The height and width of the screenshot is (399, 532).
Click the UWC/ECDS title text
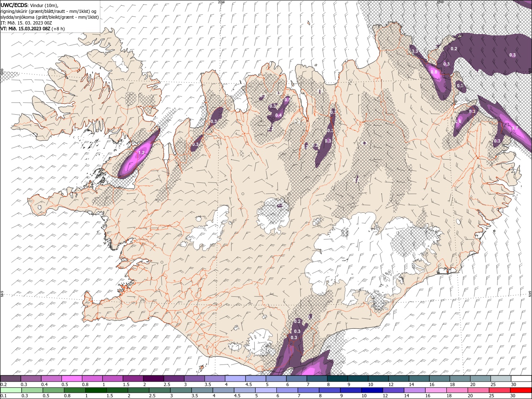14,5
